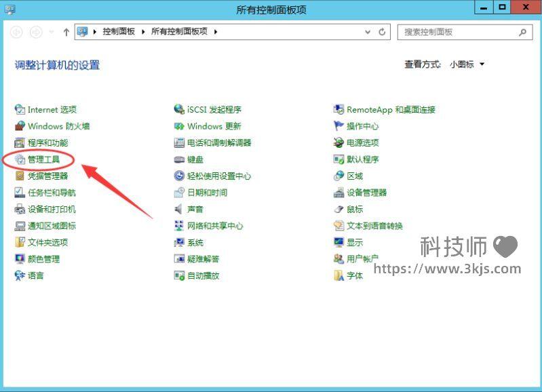Click the back navigation button

coord(16,32)
